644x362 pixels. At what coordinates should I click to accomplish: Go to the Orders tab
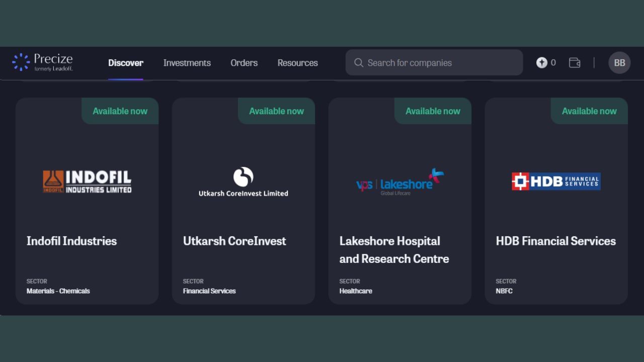coord(244,63)
